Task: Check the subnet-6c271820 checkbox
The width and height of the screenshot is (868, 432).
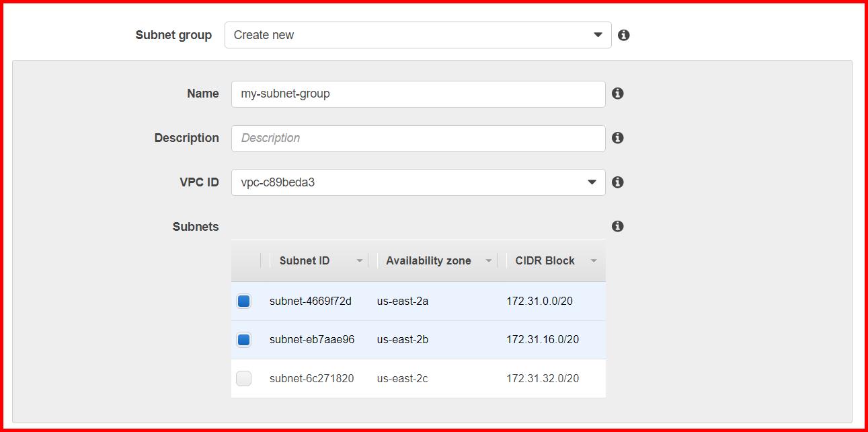Action: click(x=243, y=378)
